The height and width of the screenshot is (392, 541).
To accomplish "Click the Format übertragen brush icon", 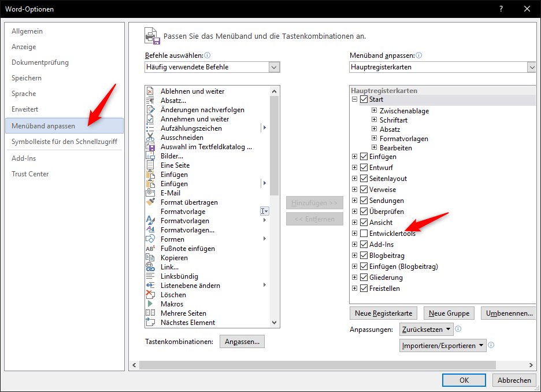I will (150, 202).
